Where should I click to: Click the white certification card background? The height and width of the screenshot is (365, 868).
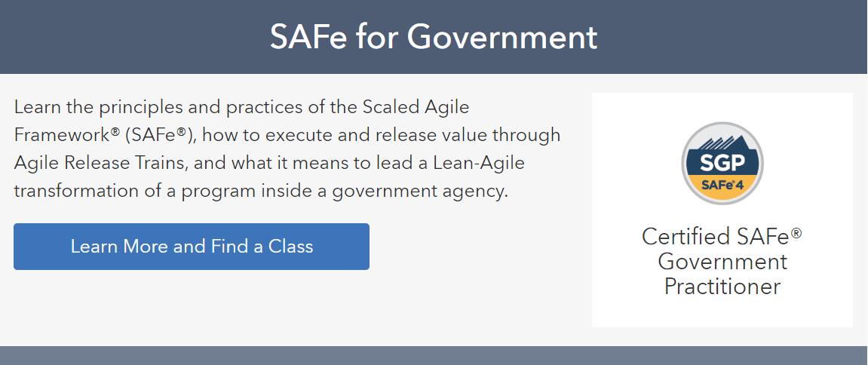pos(722,210)
